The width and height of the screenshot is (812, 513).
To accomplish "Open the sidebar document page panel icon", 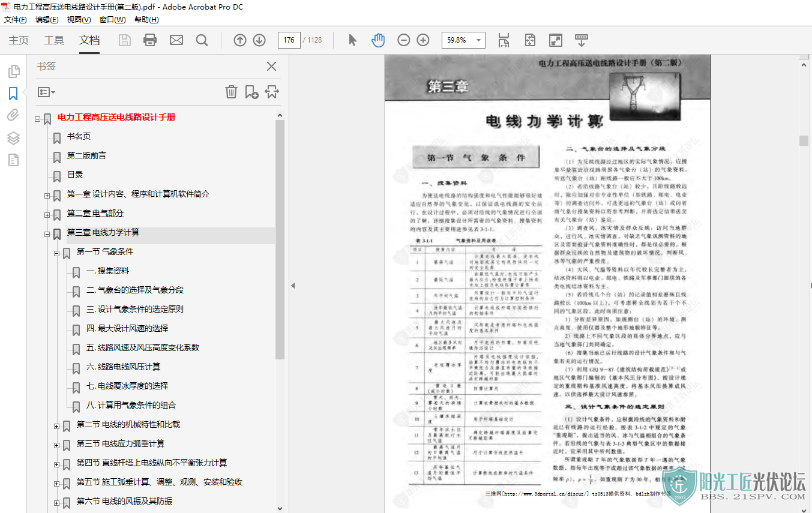I will 13,160.
